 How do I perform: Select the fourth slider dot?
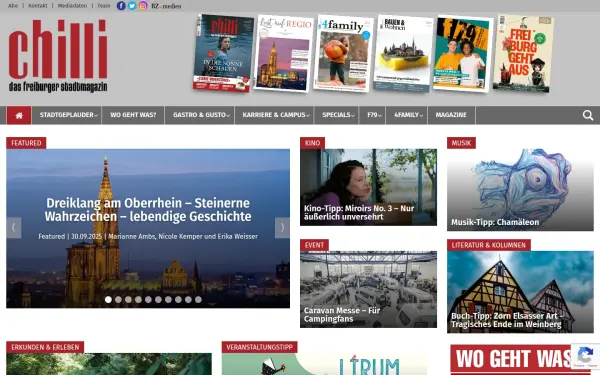[x=138, y=300]
